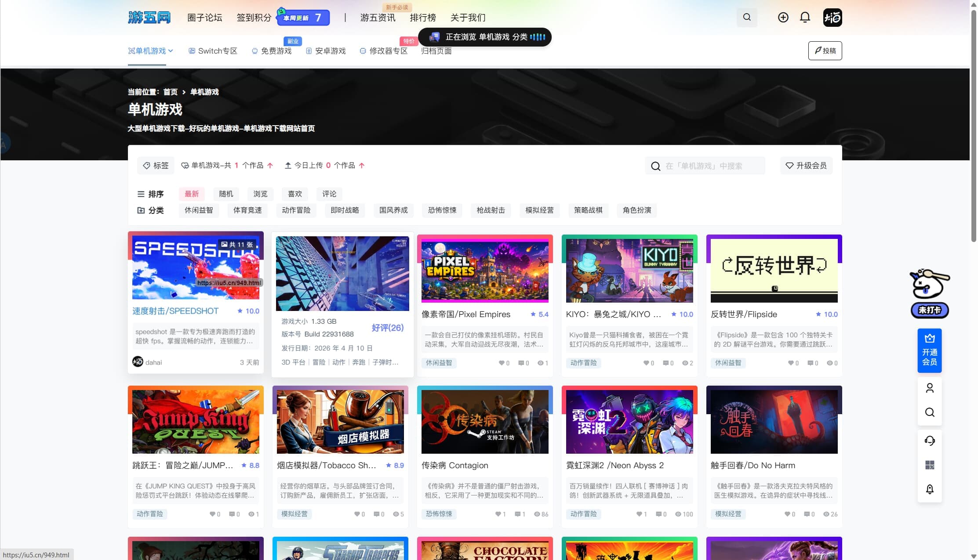
Task: Click the 正在浏览 单机游戏 分类 pill
Action: (x=485, y=37)
